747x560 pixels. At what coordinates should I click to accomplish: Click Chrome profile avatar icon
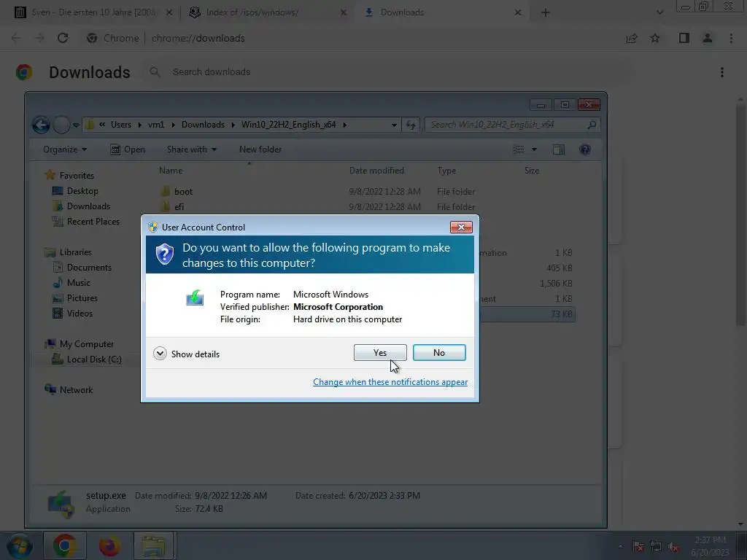708,38
